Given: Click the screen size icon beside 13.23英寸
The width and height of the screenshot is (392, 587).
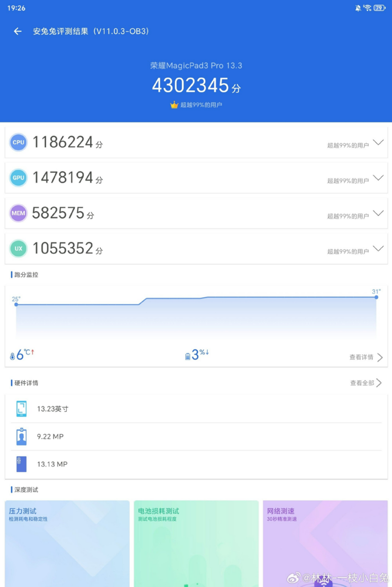Looking at the screenshot, I should 21,408.
